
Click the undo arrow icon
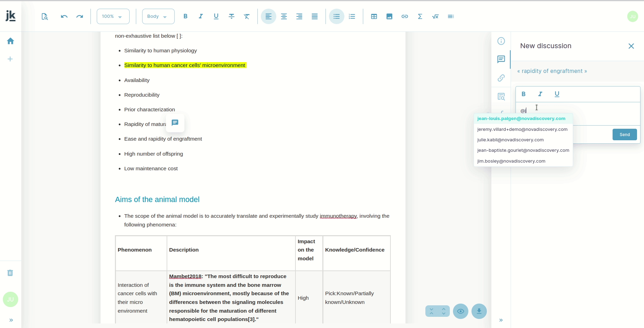[64, 16]
